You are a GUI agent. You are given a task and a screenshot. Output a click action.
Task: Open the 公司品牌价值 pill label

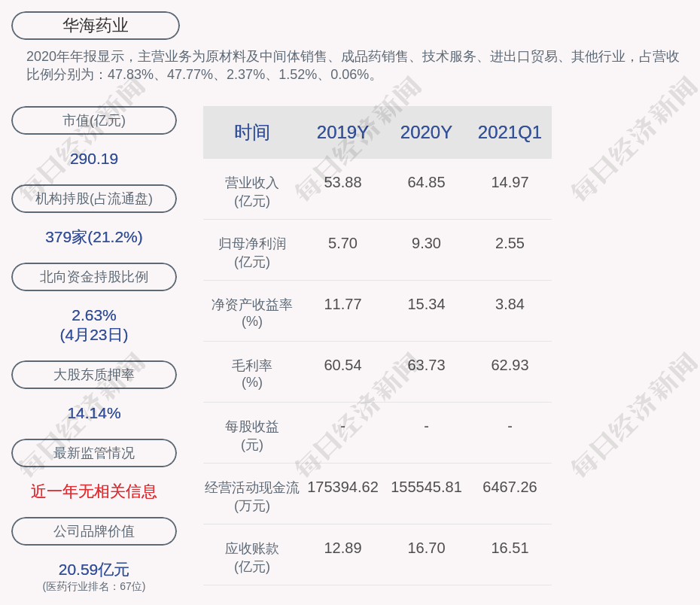(94, 531)
